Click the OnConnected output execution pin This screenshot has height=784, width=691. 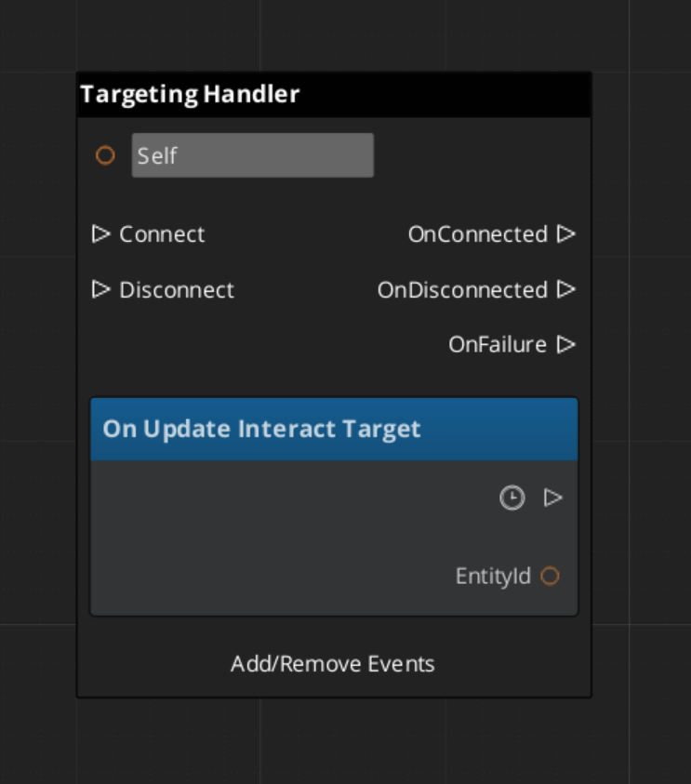(x=565, y=233)
